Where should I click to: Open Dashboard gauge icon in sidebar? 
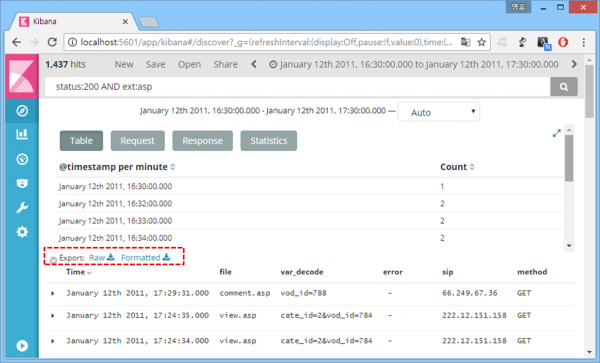(22, 159)
